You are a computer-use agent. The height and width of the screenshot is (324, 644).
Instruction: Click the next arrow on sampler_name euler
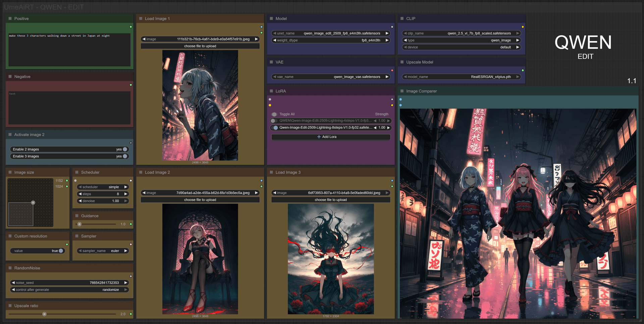[126, 251]
